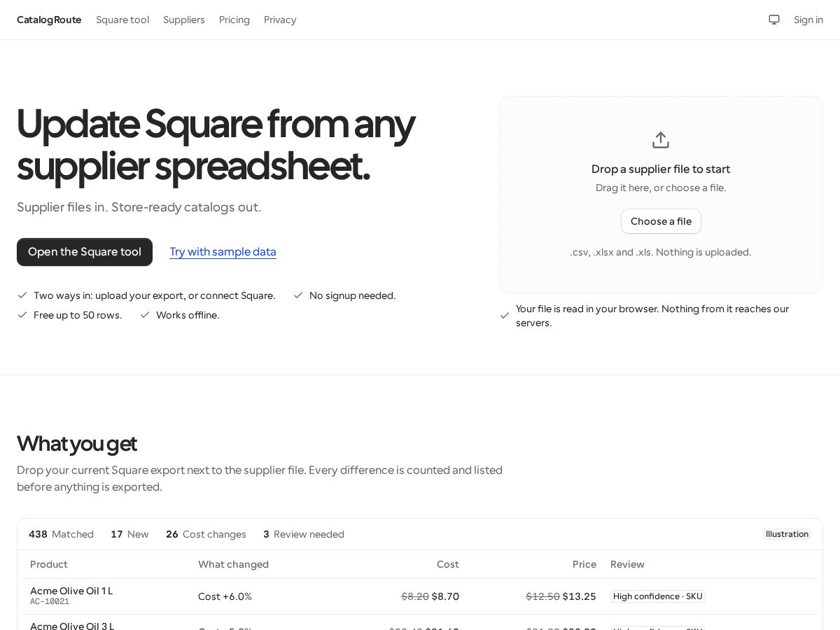This screenshot has height=630, width=840.
Task: Click the 'What changed' column header
Action: (x=233, y=564)
